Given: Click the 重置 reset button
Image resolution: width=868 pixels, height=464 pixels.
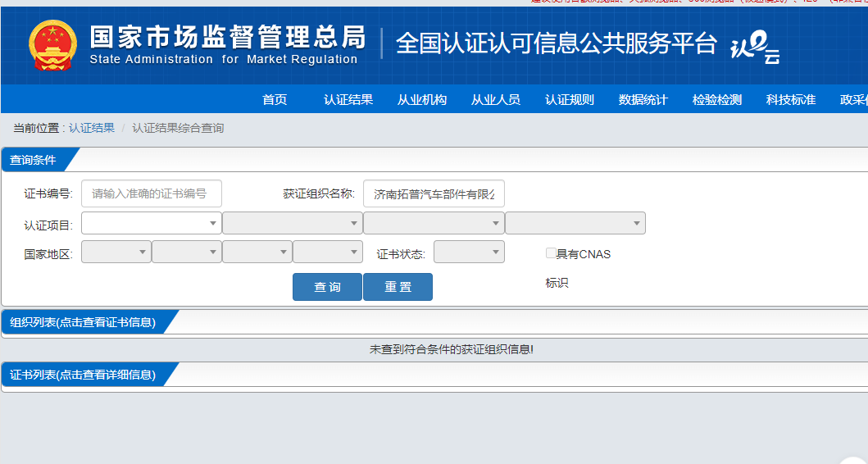Looking at the screenshot, I should 398,287.
